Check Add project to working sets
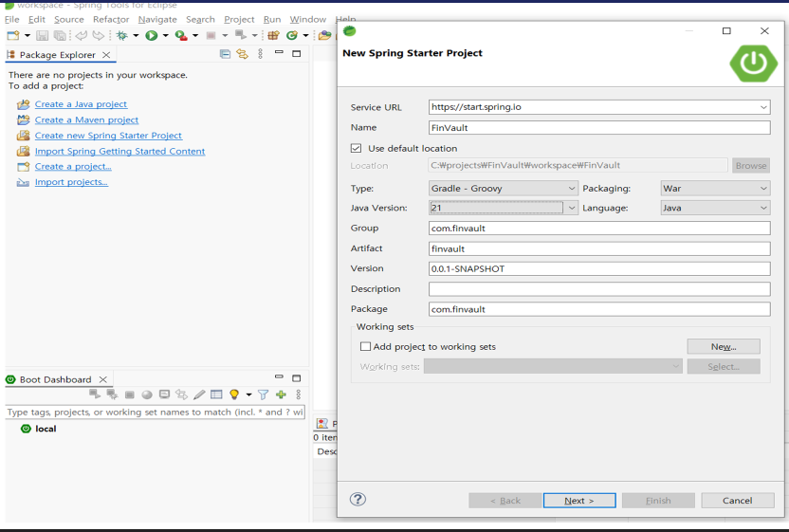789x532 pixels. 366,346
